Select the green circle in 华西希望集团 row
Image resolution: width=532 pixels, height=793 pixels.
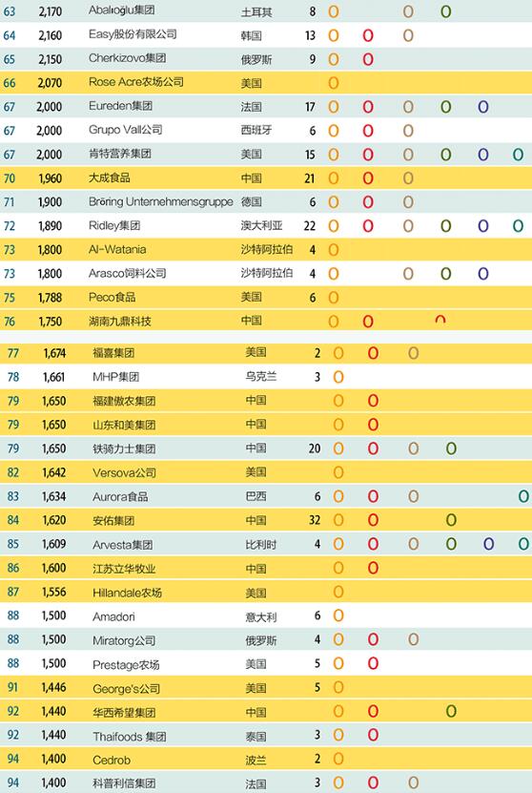pyautogui.click(x=451, y=711)
